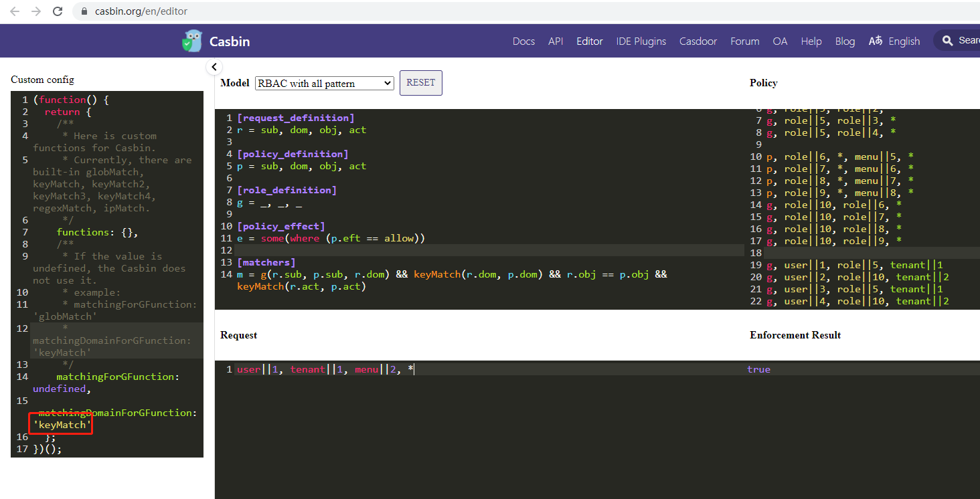This screenshot has width=980, height=499.
Task: Click the forward navigation arrow
Action: [36, 11]
